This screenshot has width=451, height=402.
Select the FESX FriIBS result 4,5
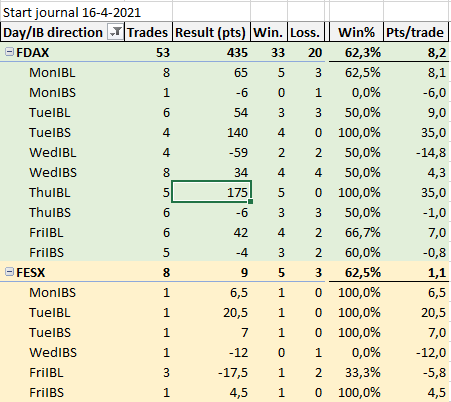click(x=239, y=392)
